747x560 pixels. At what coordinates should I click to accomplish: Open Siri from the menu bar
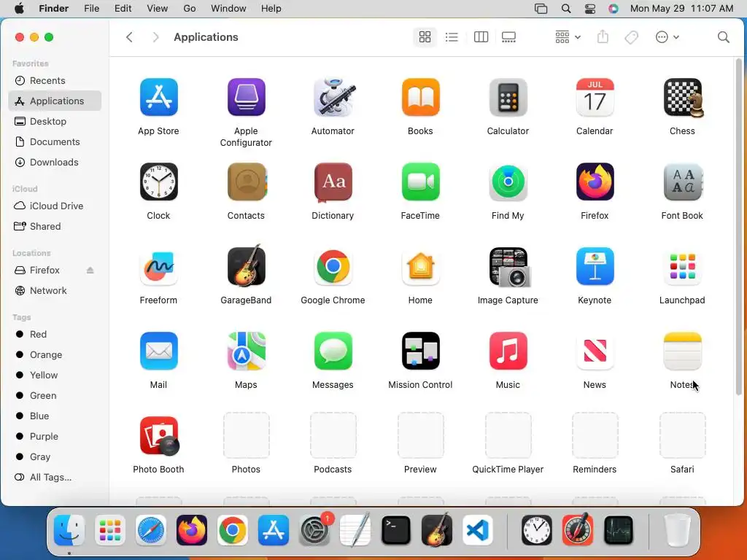(x=613, y=9)
